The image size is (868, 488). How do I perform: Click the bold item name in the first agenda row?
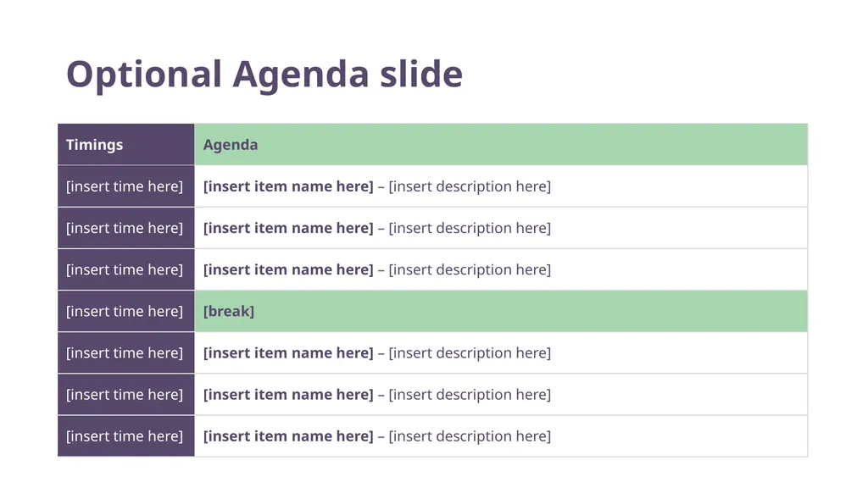pyautogui.click(x=288, y=186)
